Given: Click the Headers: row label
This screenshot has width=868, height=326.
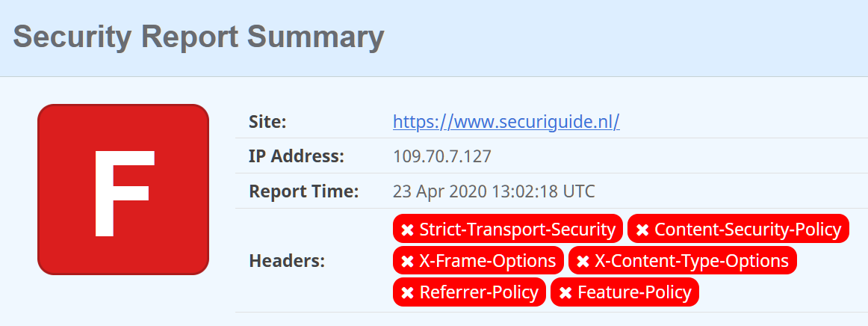Looking at the screenshot, I should pyautogui.click(x=287, y=261).
